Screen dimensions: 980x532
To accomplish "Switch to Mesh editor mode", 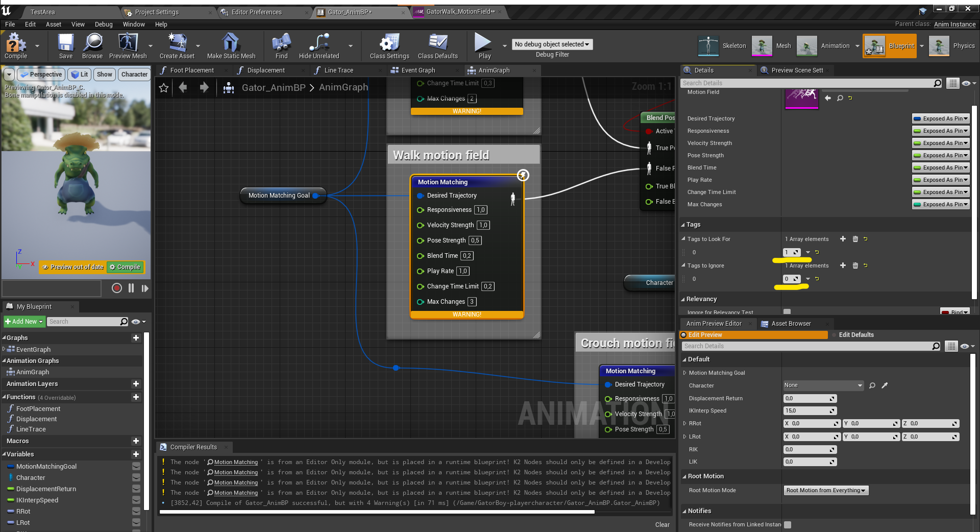I will (x=772, y=46).
